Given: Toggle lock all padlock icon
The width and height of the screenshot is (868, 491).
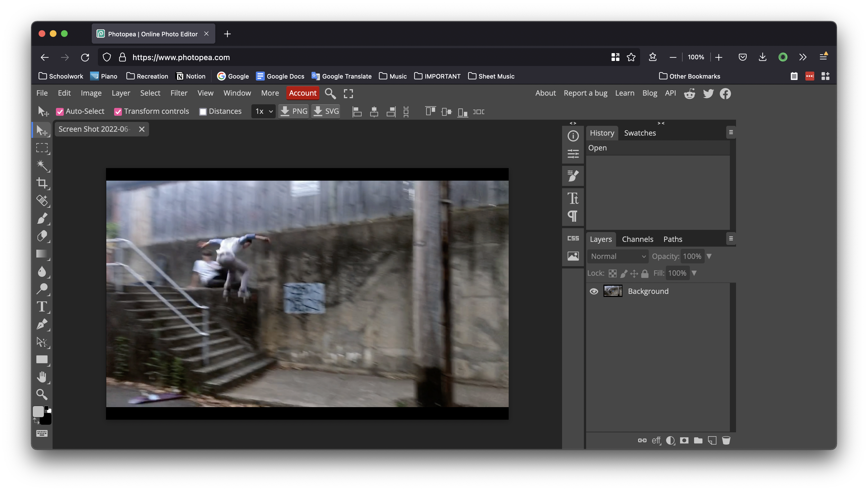Looking at the screenshot, I should (645, 273).
